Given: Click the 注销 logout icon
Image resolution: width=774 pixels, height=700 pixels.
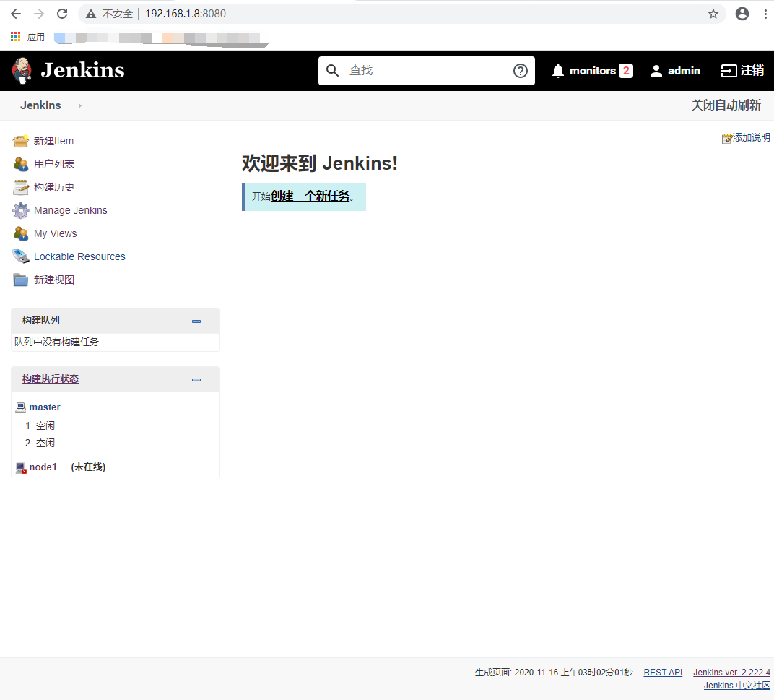Looking at the screenshot, I should point(729,71).
